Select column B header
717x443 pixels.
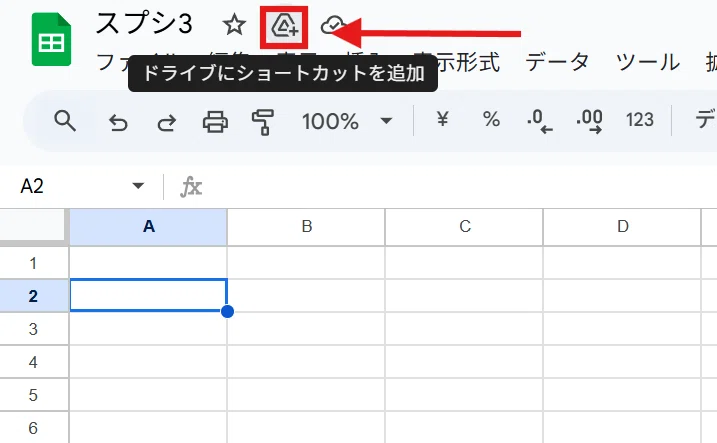(306, 227)
